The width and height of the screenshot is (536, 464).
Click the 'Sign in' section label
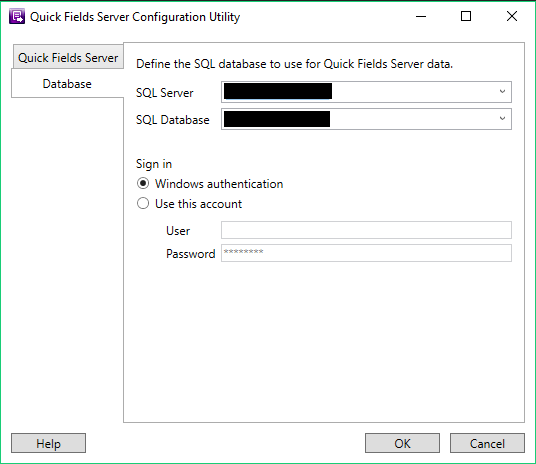[x=154, y=164]
